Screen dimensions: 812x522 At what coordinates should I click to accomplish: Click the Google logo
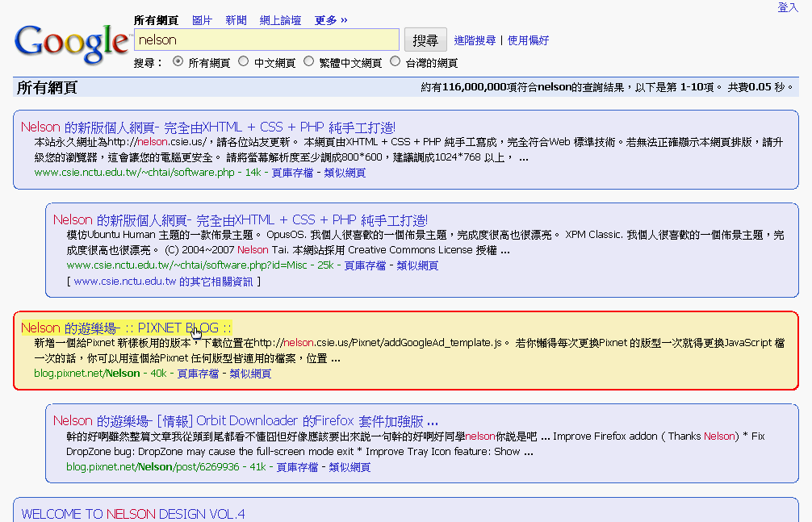tap(71, 44)
